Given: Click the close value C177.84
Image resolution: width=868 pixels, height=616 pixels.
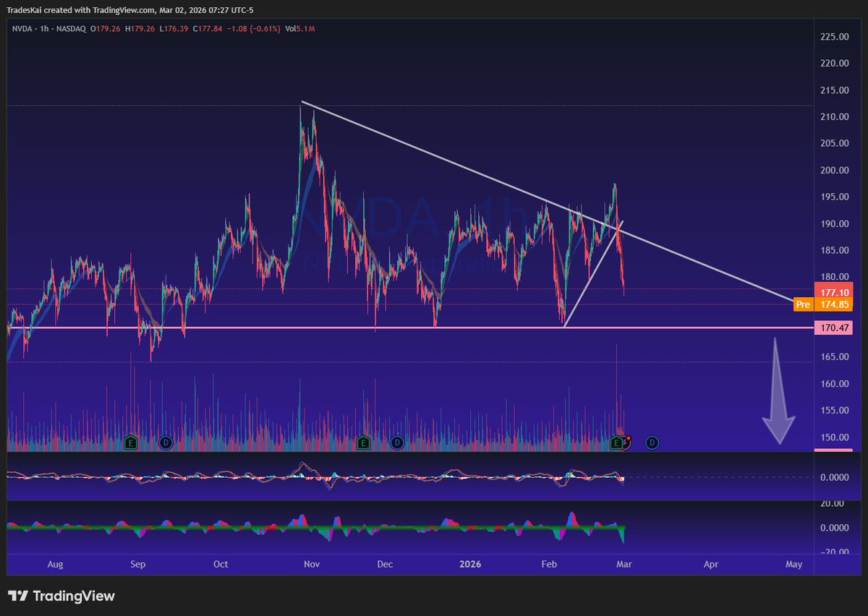Looking at the screenshot, I should [x=206, y=28].
